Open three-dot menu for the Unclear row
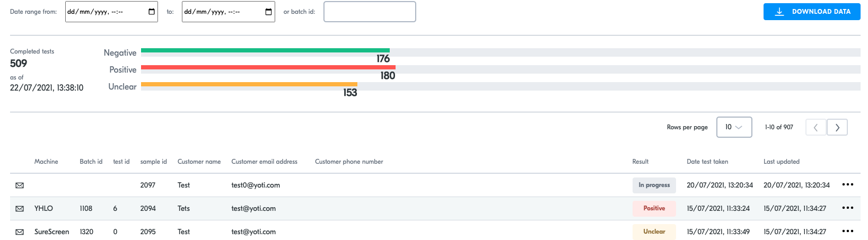868x240 pixels. pyautogui.click(x=848, y=231)
